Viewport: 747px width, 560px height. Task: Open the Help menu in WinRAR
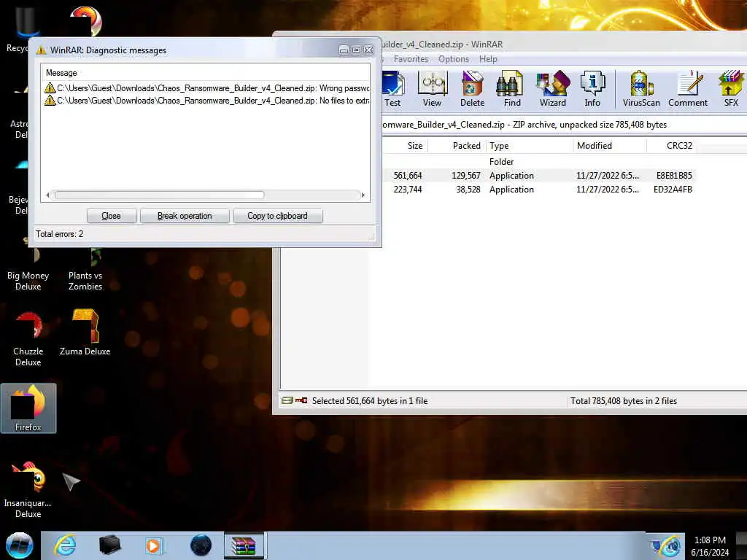pyautogui.click(x=488, y=59)
